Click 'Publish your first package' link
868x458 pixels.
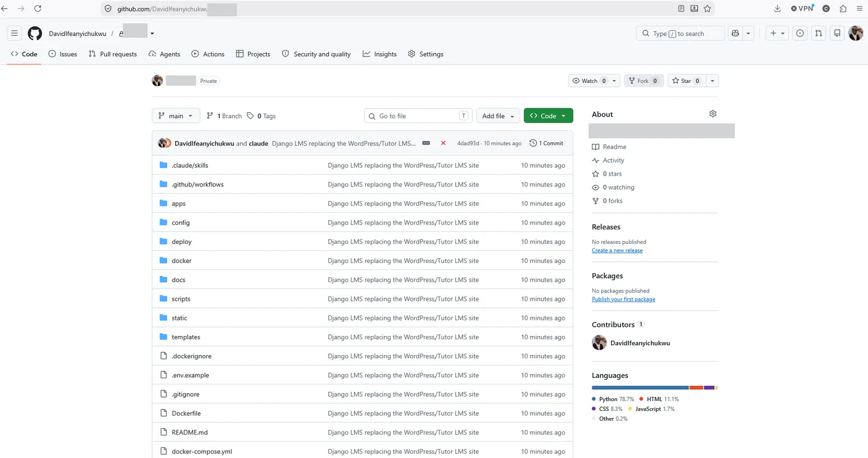click(623, 299)
